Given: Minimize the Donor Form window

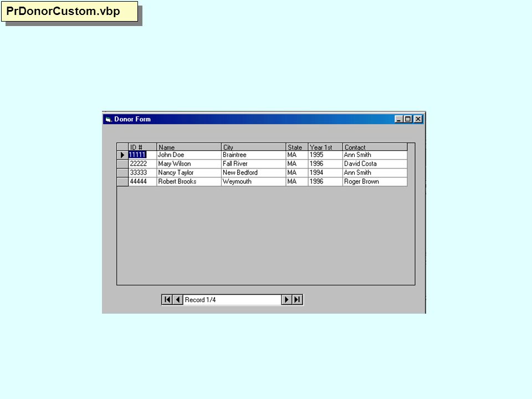Looking at the screenshot, I should point(398,119).
